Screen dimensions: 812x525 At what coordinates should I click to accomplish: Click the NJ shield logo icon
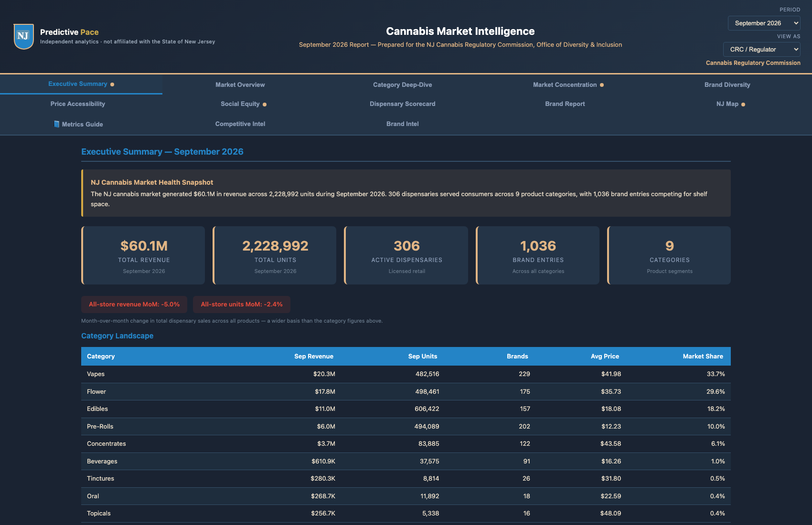coord(23,36)
